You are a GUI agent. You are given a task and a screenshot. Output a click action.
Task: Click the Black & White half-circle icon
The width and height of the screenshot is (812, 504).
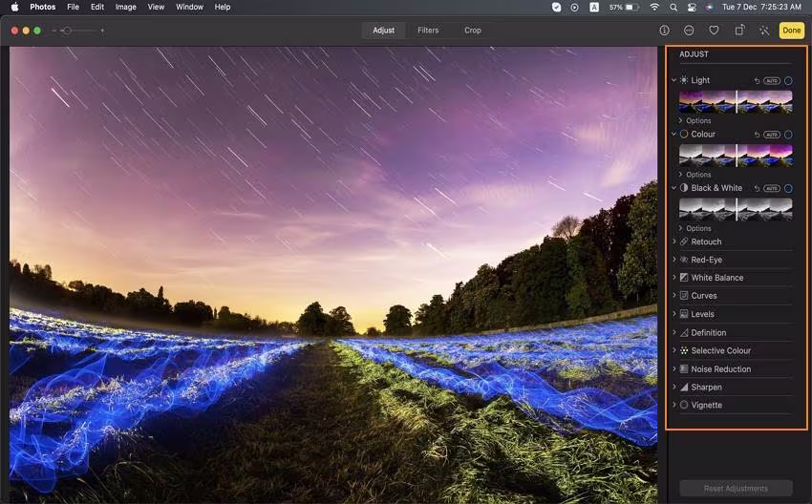[684, 188]
